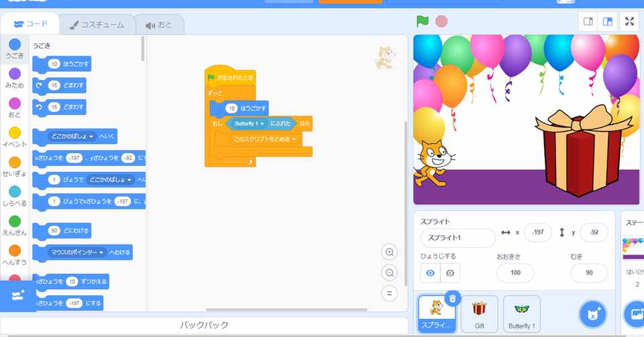Screen dimensions: 644x337
Task: Enter full screen stage mode
Action: (630, 21)
